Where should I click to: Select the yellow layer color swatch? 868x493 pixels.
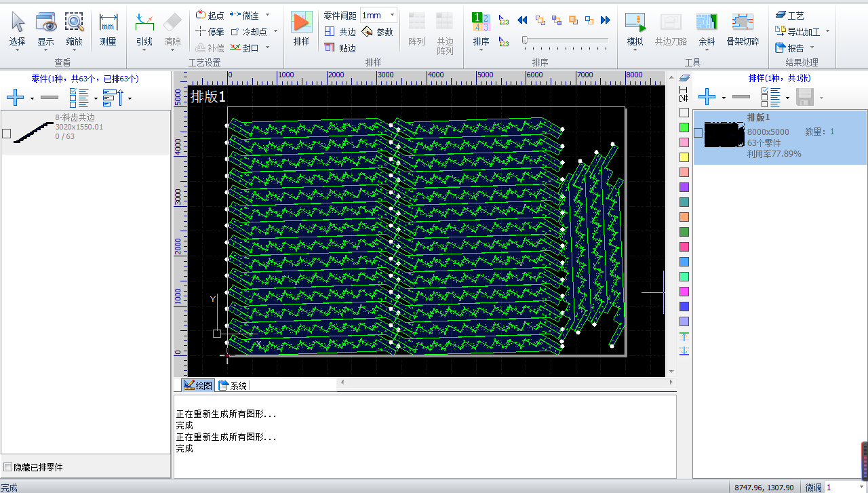684,157
